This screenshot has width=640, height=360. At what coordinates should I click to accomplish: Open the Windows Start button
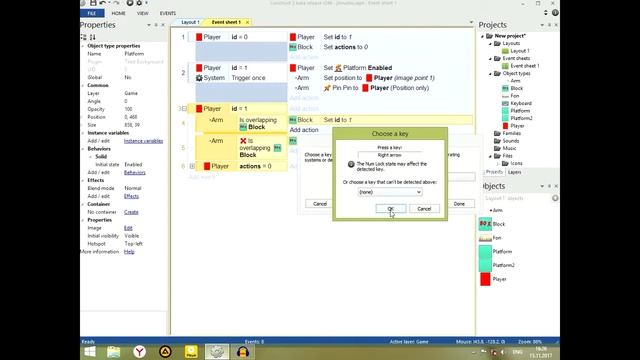90,352
